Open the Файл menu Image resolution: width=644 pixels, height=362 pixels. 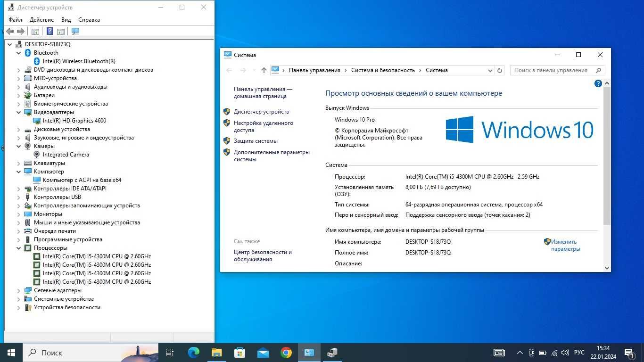pos(15,20)
